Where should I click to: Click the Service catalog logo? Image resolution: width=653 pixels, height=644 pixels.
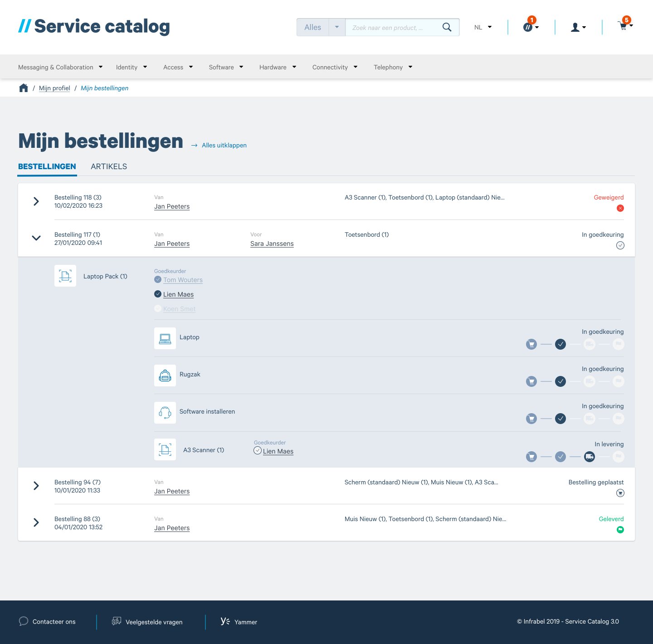94,26
